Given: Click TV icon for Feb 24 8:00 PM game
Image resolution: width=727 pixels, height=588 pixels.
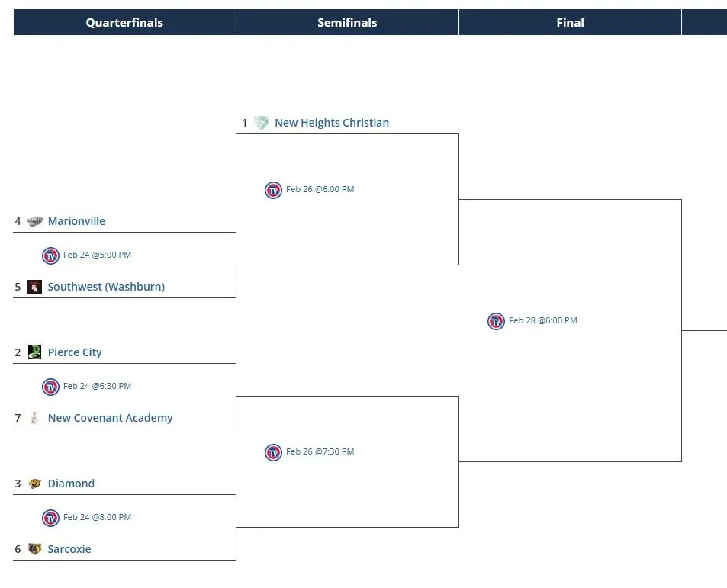Looking at the screenshot, I should click(x=50, y=518).
